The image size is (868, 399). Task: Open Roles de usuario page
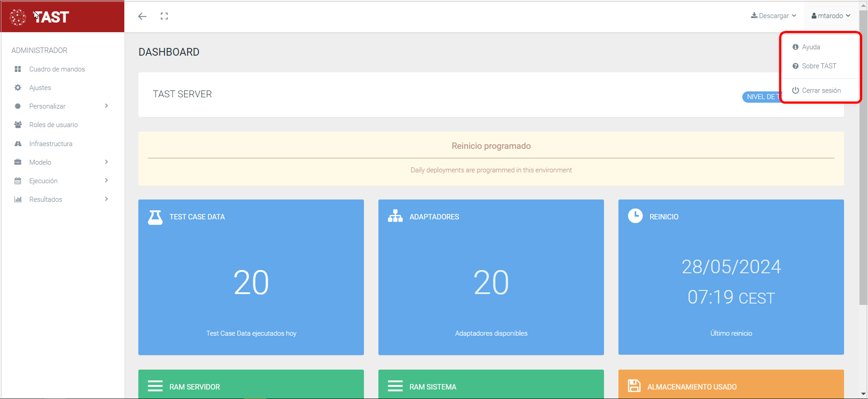pos(53,125)
